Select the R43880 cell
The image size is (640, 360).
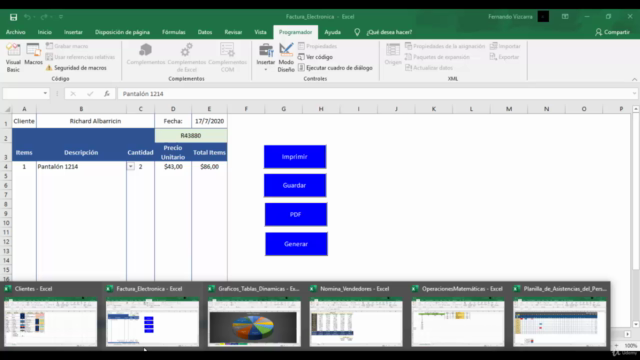tap(191, 136)
